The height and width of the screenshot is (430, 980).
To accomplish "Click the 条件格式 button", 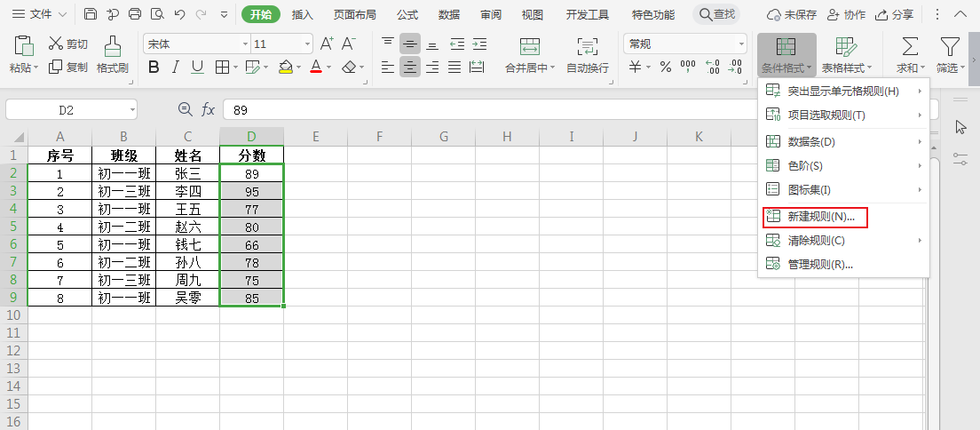I will click(x=786, y=55).
